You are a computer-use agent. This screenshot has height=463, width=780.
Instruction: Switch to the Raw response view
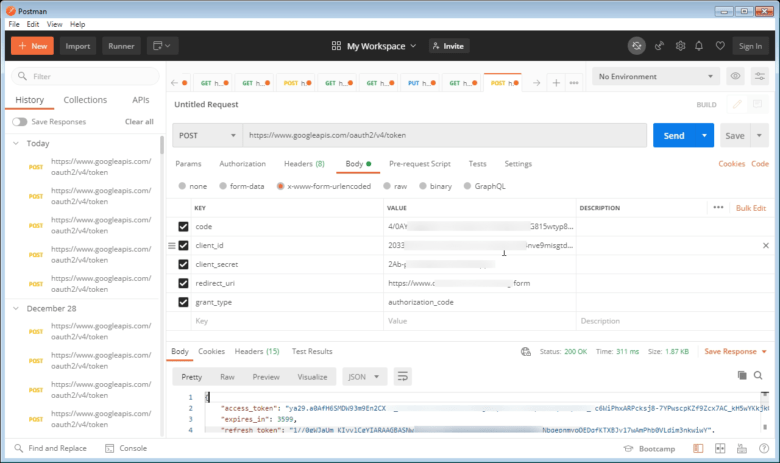227,376
